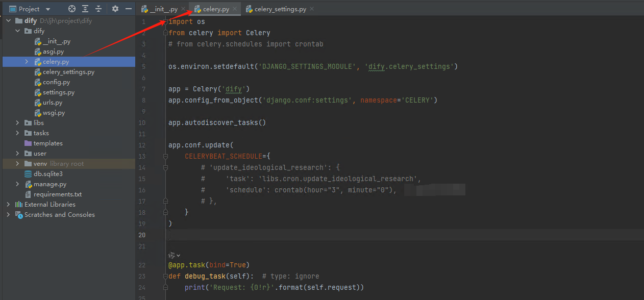Click the External Libraries chart icon
The image size is (644, 300).
(x=19, y=205)
